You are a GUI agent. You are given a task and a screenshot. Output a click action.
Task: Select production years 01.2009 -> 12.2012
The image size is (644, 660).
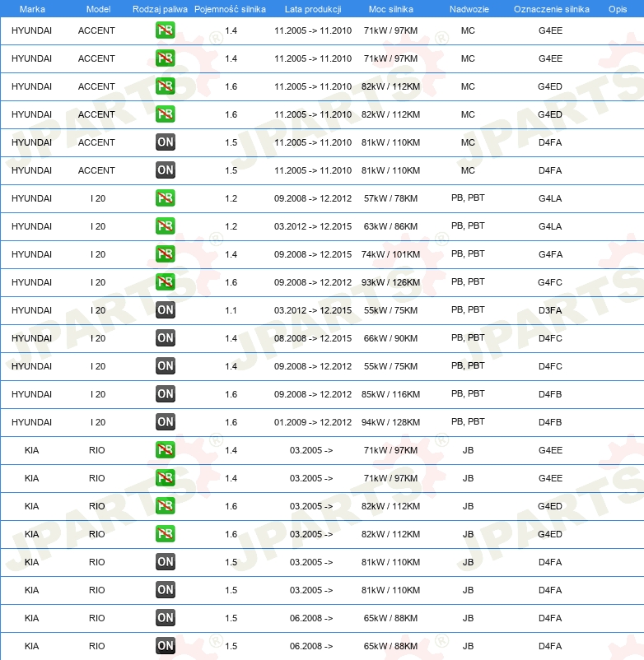313,422
